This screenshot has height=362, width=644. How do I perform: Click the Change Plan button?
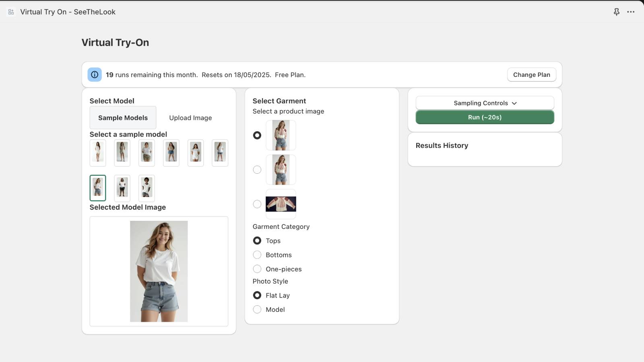click(x=531, y=74)
